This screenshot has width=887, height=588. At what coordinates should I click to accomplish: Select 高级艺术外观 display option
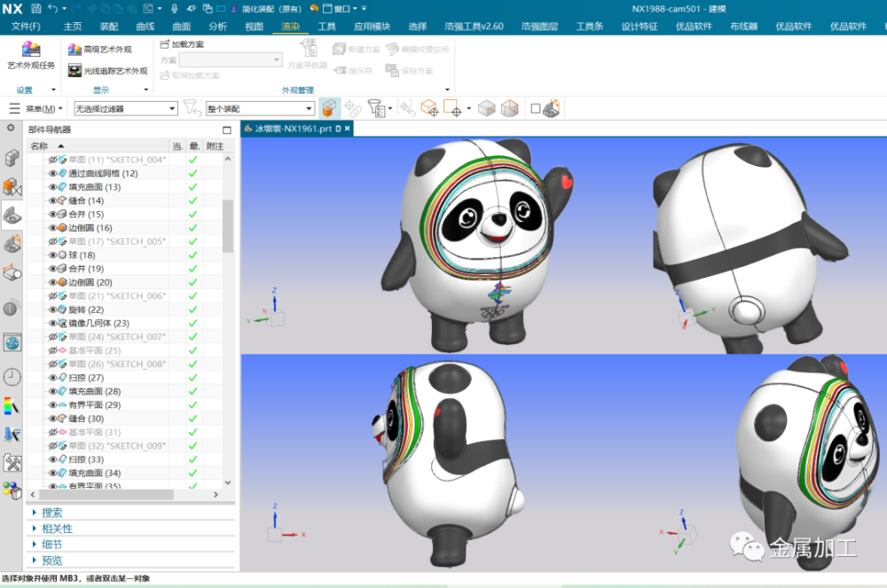click(99, 50)
